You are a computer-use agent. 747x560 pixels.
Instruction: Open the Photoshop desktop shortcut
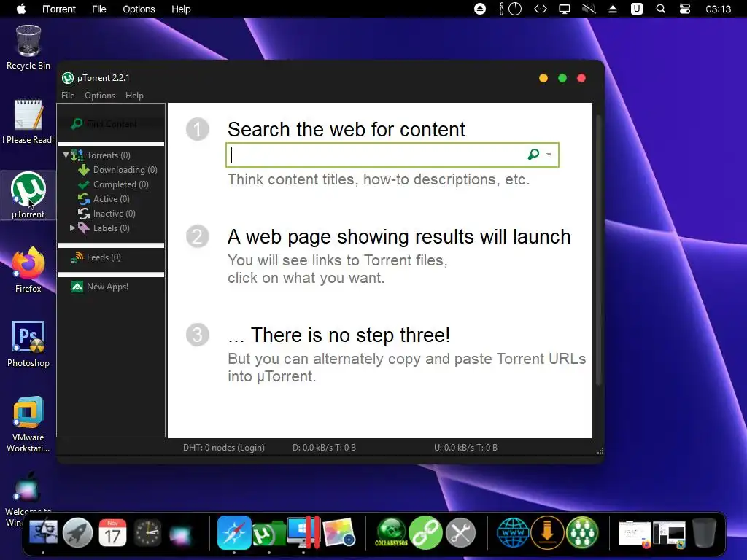tap(28, 344)
